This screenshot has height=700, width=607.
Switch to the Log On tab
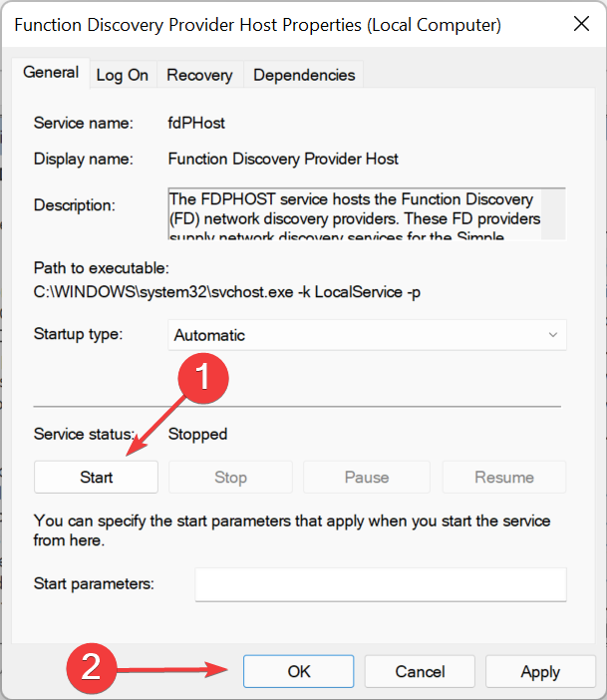tap(122, 75)
